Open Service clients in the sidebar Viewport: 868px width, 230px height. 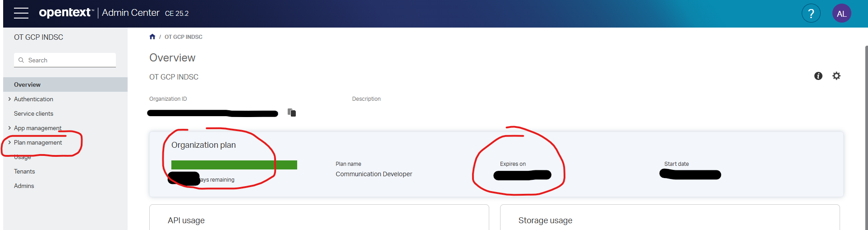pos(33,113)
